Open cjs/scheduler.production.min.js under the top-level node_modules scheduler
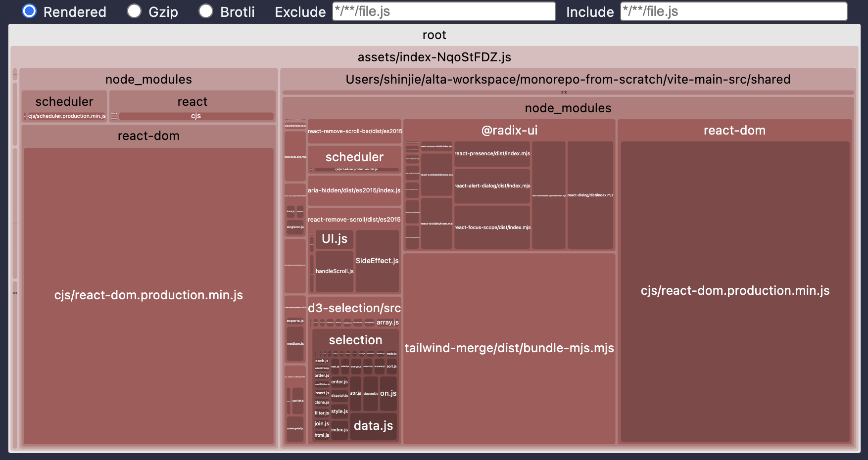The image size is (868, 460). [x=67, y=116]
